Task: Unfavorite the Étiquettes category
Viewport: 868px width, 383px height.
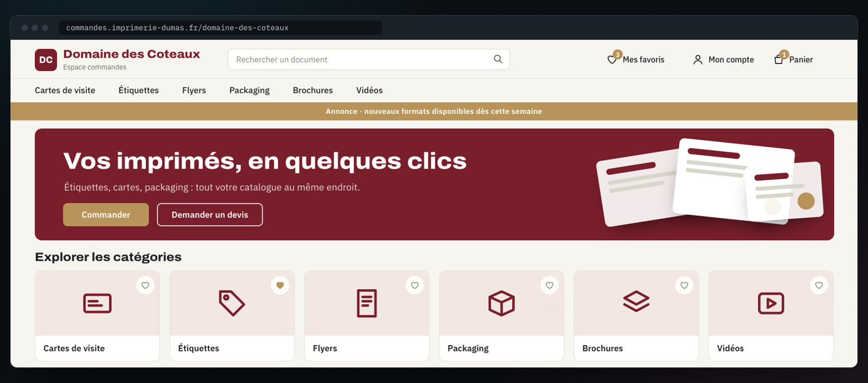Action: click(280, 285)
